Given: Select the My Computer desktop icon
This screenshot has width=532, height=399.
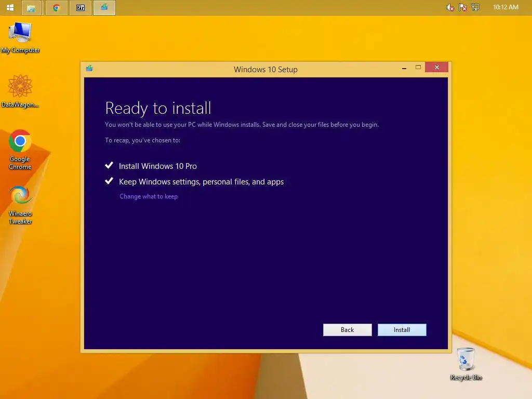Looking at the screenshot, I should tap(20, 37).
